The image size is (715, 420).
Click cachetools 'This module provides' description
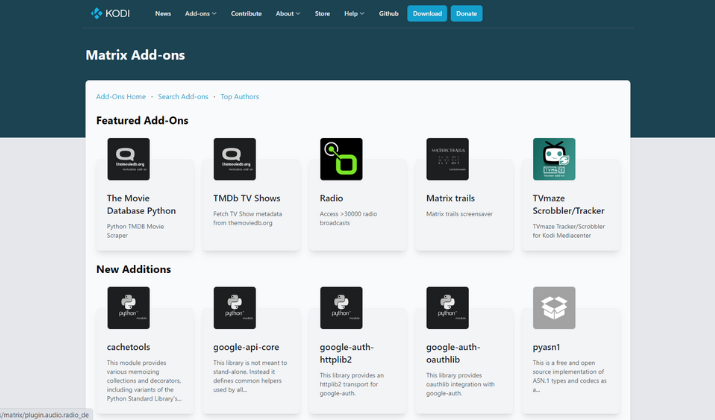(x=144, y=381)
